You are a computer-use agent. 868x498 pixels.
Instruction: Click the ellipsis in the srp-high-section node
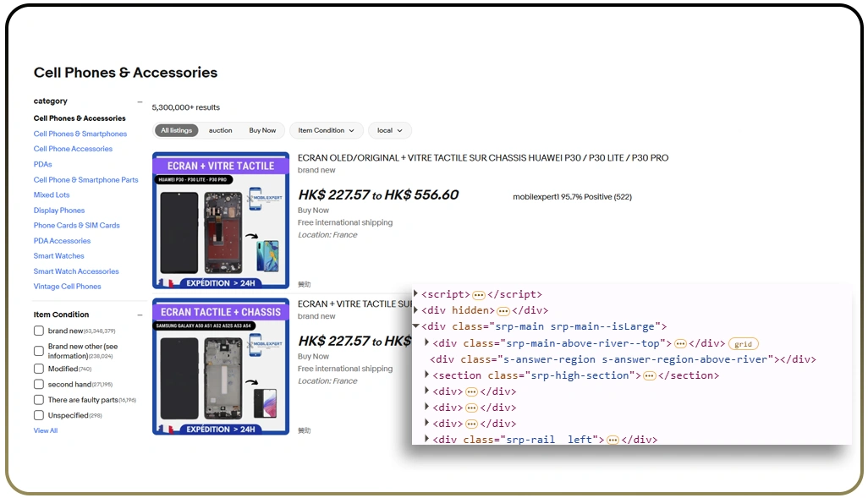tap(649, 375)
